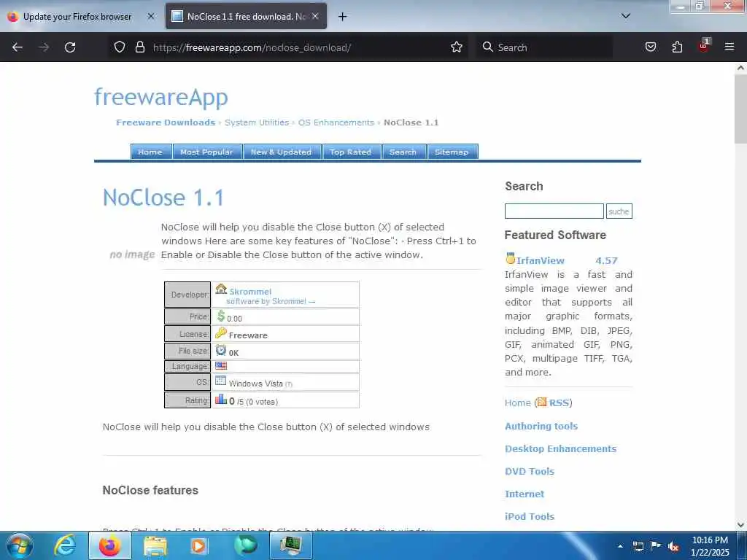The height and width of the screenshot is (560, 747).
Task: Bookmark this page with the star
Action: [x=457, y=47]
